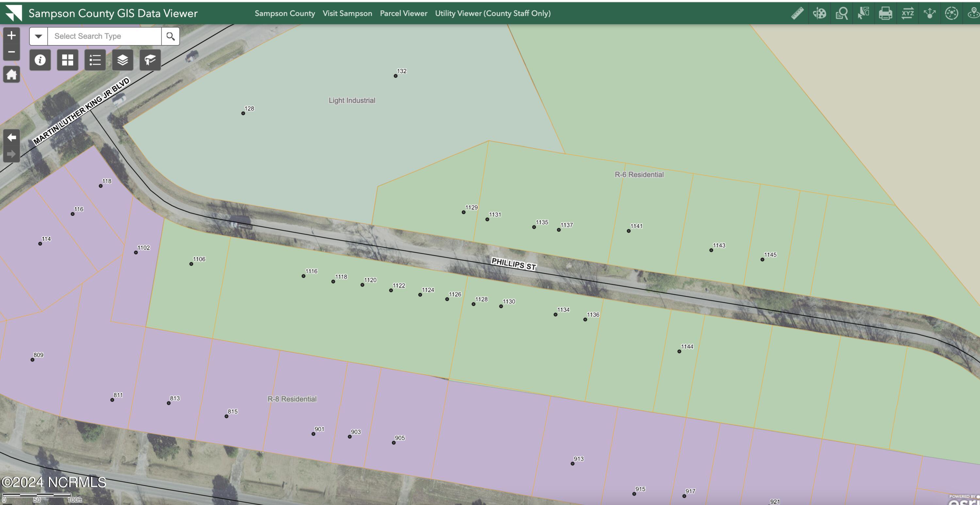Click the search magnifier button
980x505 pixels.
click(x=171, y=36)
